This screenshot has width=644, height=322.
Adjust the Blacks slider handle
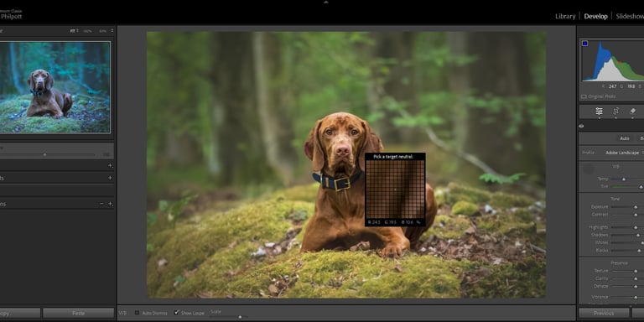click(640, 251)
